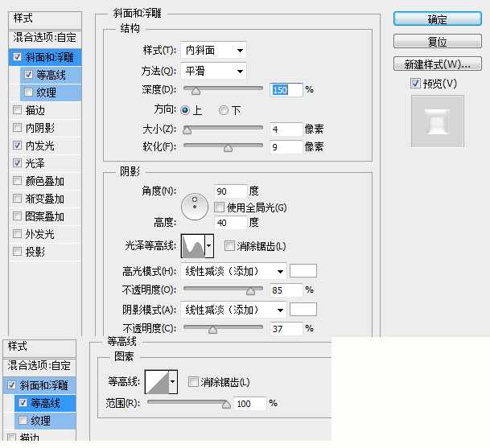
Task: Toggle lower panel 等高线 checkbox
Action: [x=23, y=402]
